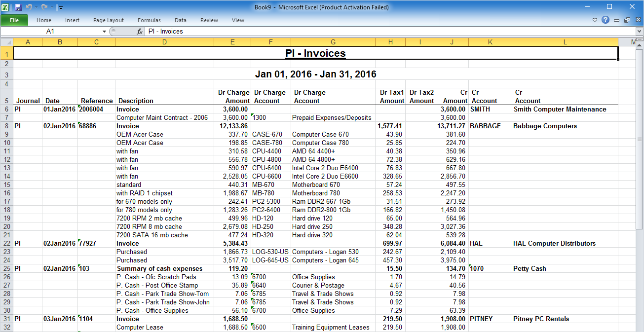The image size is (644, 332).
Task: Click the Excel application logo icon
Action: [x=5, y=7]
